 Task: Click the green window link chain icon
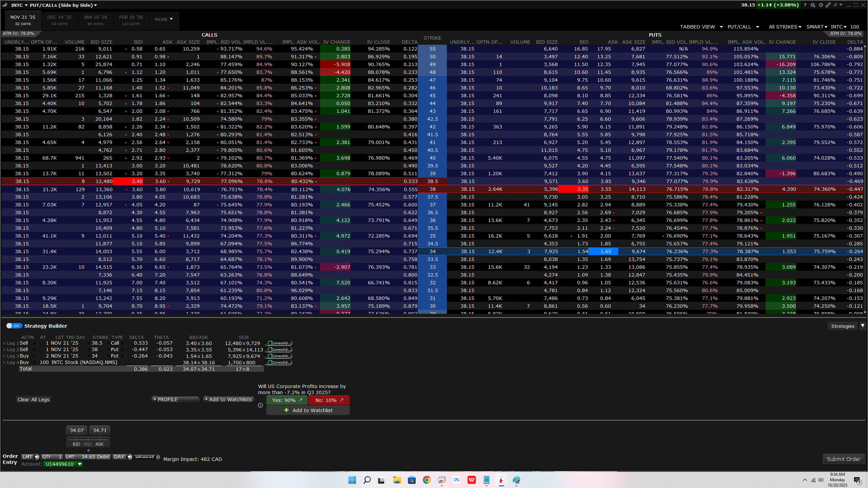tap(828, 5)
